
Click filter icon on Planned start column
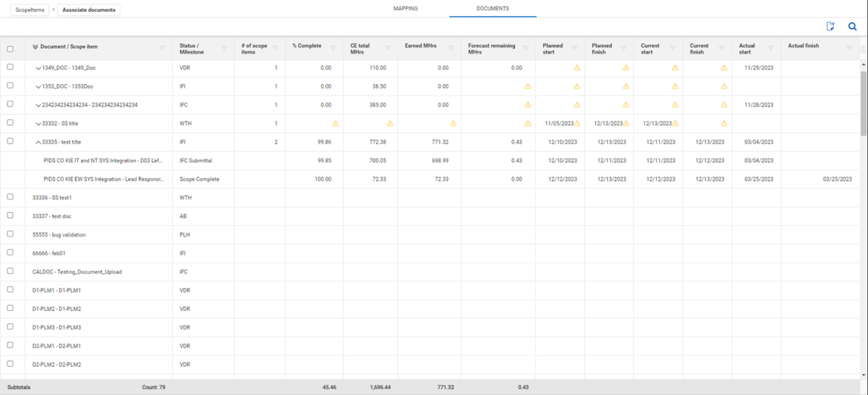click(x=574, y=48)
